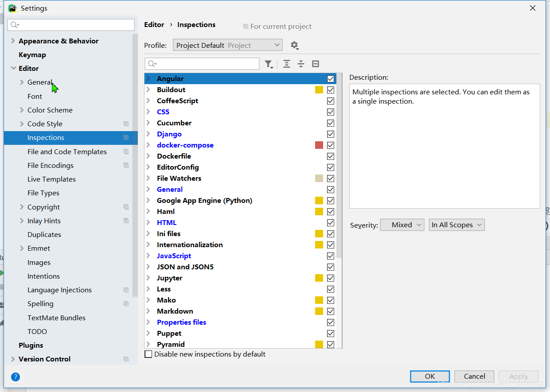Select the Internationalization inspection row
Viewport: 550px width, 392px height.
point(240,245)
